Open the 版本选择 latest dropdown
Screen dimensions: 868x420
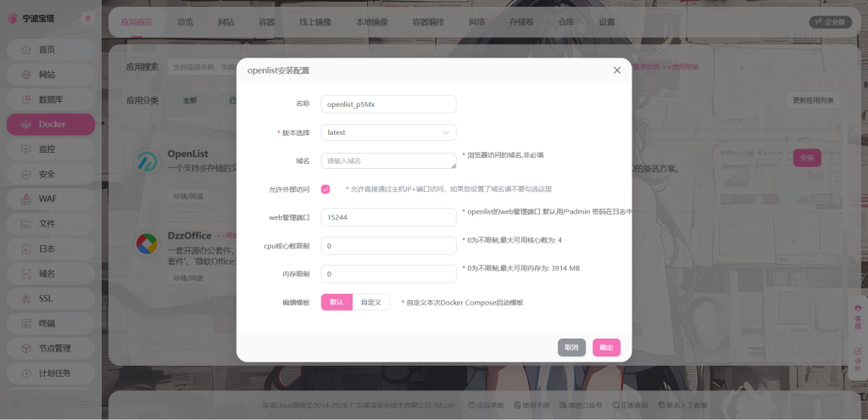pyautogui.click(x=388, y=132)
